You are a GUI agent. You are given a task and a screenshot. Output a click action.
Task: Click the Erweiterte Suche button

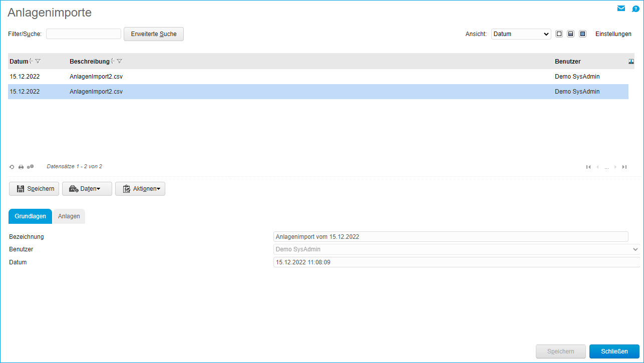point(154,34)
